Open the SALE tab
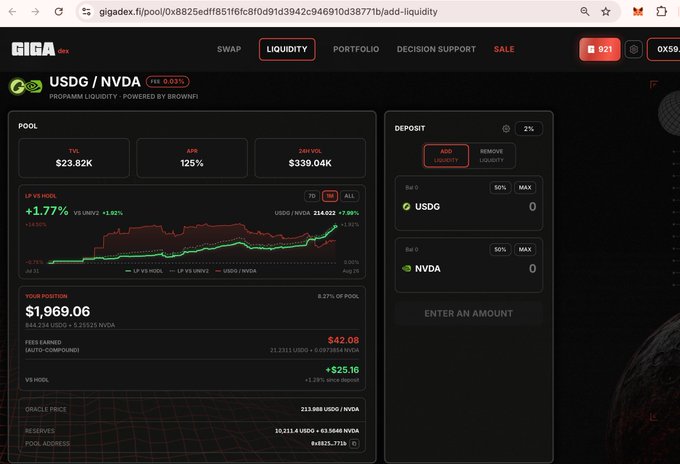Image resolution: width=680 pixels, height=464 pixels. click(x=504, y=49)
